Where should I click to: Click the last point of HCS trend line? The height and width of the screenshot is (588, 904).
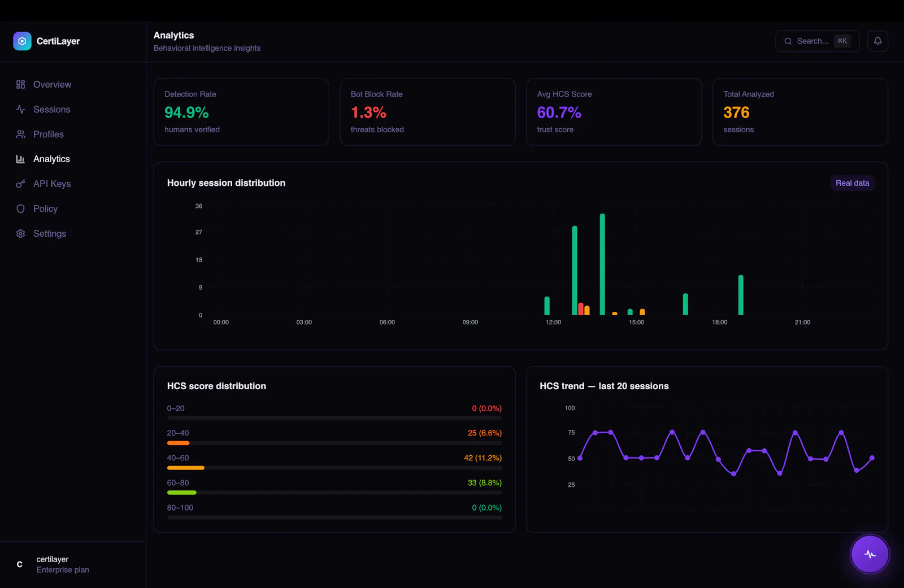[872, 458]
